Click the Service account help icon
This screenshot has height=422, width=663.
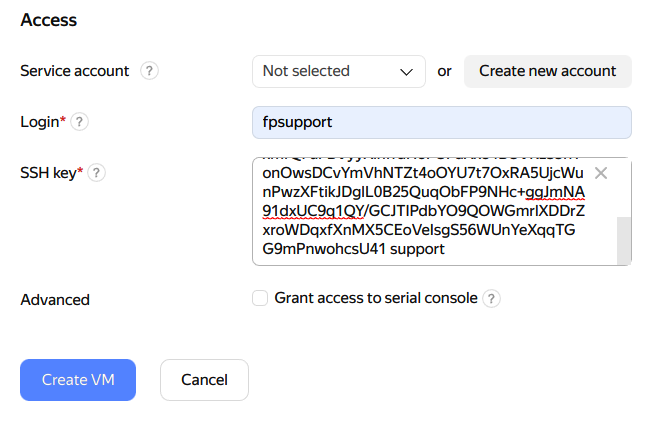tap(150, 71)
